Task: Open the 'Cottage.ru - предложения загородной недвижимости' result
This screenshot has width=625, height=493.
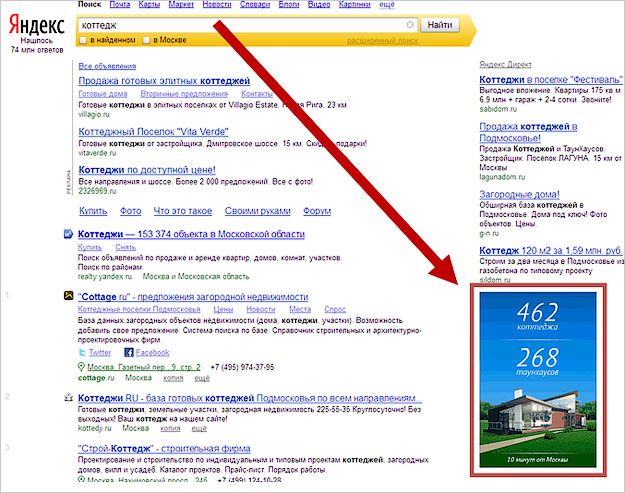Action: [x=193, y=297]
